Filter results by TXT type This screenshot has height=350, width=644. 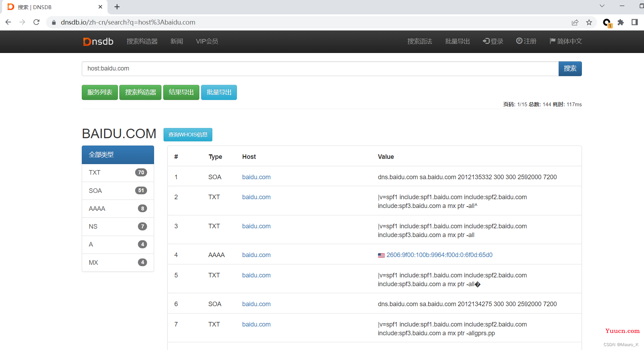tap(118, 173)
